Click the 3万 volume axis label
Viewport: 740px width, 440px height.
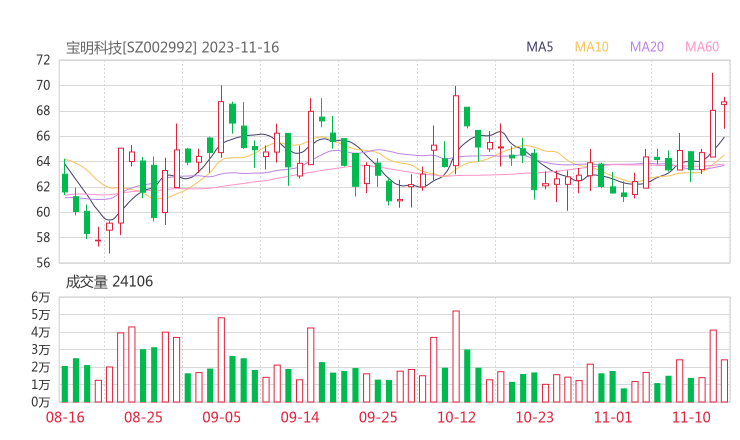point(41,350)
